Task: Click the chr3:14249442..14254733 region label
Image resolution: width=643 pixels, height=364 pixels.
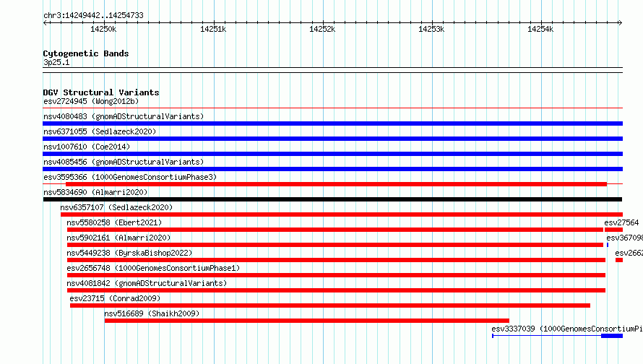Action: 93,16
